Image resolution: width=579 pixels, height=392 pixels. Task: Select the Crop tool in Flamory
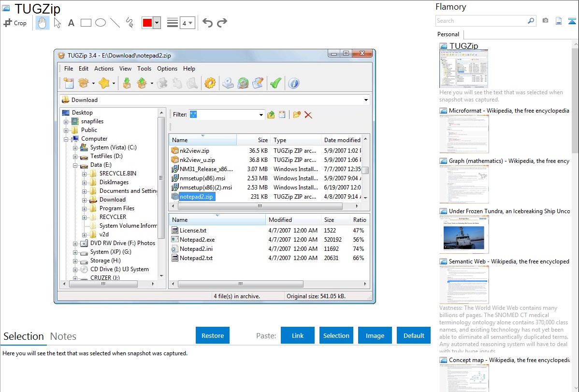15,23
